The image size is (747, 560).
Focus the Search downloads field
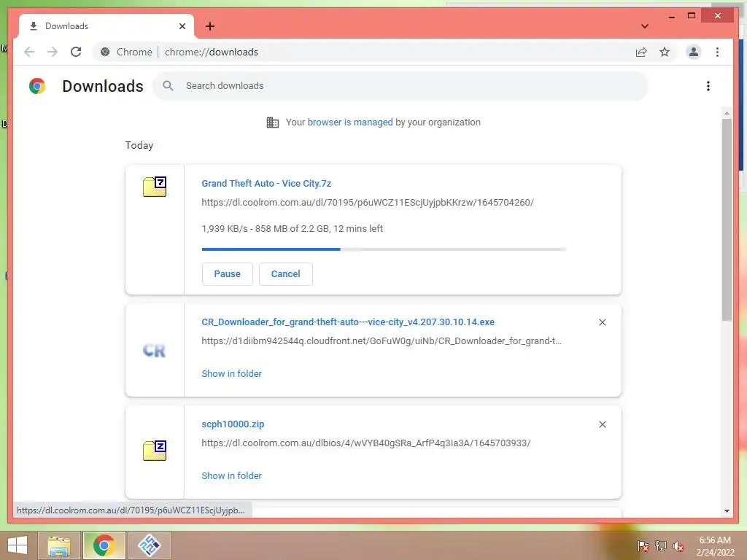(400, 86)
